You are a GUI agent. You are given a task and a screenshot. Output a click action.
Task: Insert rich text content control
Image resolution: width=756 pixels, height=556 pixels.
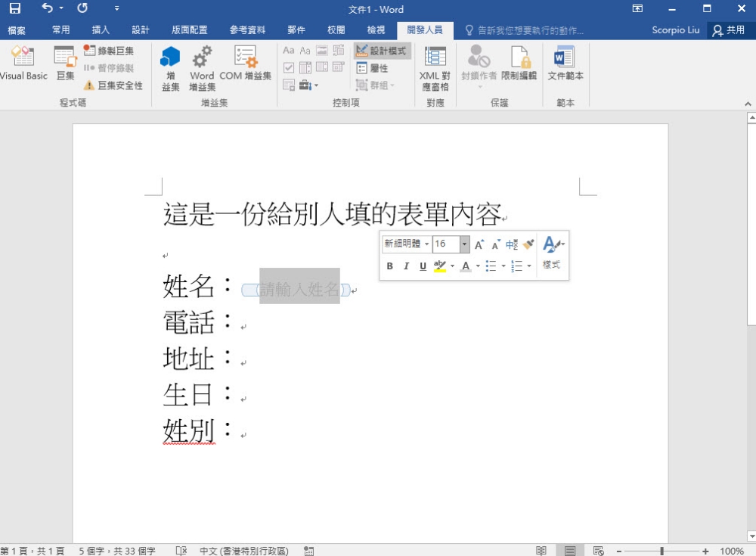[288, 51]
